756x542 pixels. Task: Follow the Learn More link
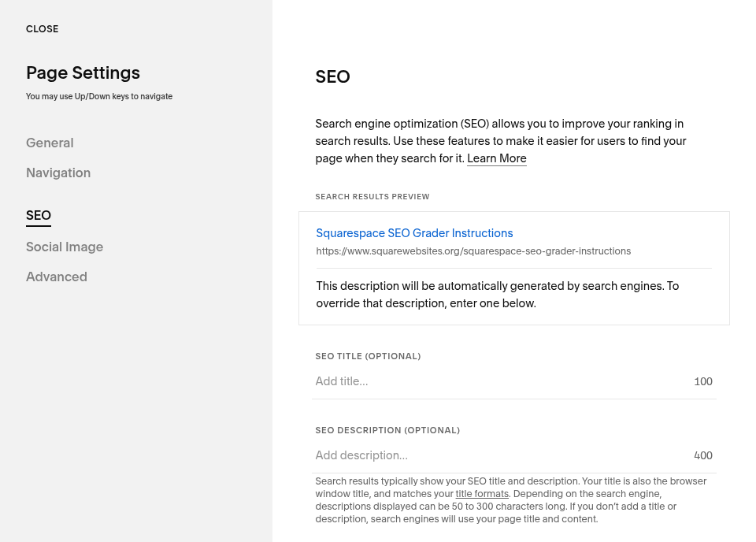point(497,158)
